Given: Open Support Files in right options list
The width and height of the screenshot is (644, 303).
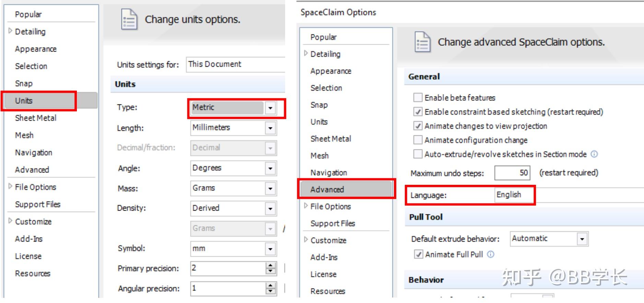Looking at the screenshot, I should point(332,223).
